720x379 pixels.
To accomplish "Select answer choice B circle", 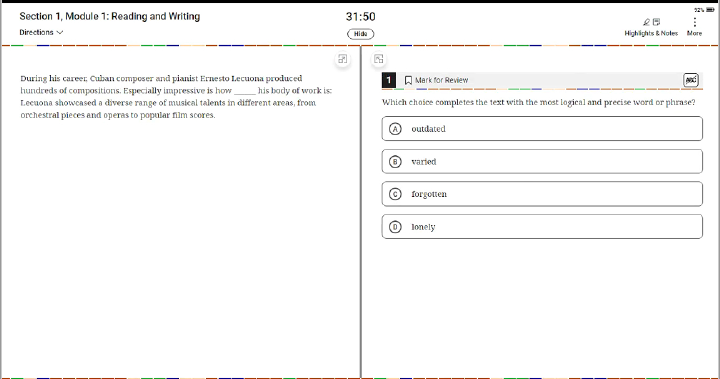I will pyautogui.click(x=395, y=162).
